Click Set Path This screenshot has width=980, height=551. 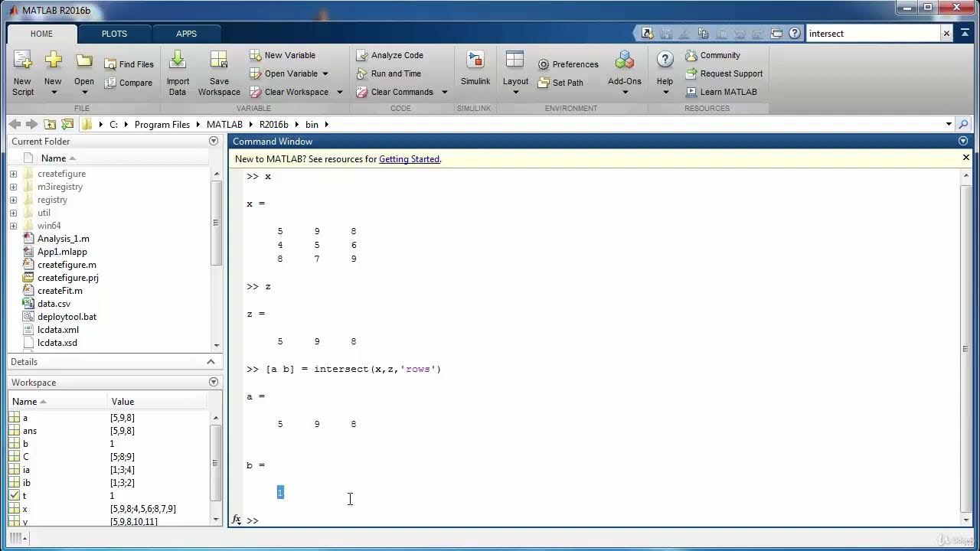click(x=560, y=83)
